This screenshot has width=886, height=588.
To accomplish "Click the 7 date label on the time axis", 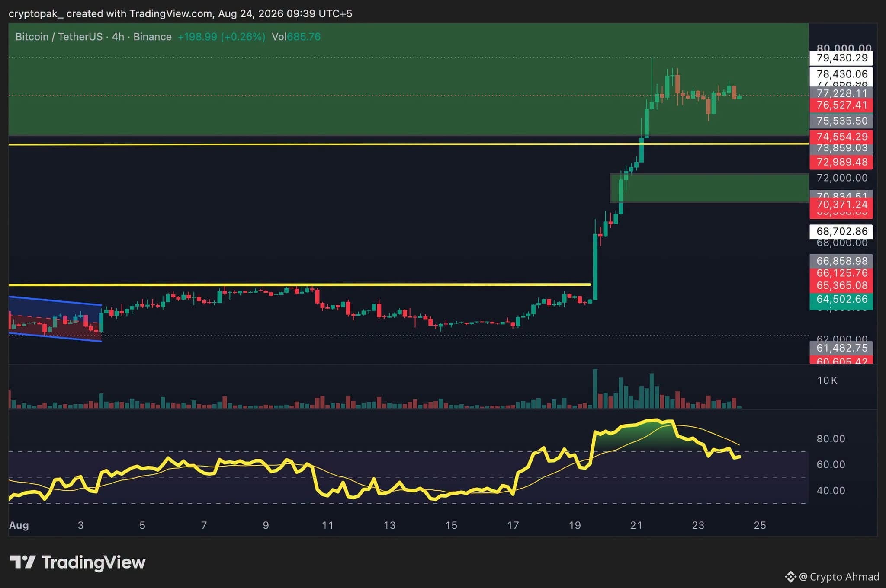I will pyautogui.click(x=204, y=525).
